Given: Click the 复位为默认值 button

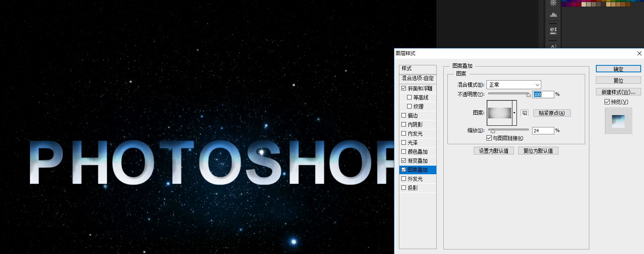Looking at the screenshot, I should point(538,151).
